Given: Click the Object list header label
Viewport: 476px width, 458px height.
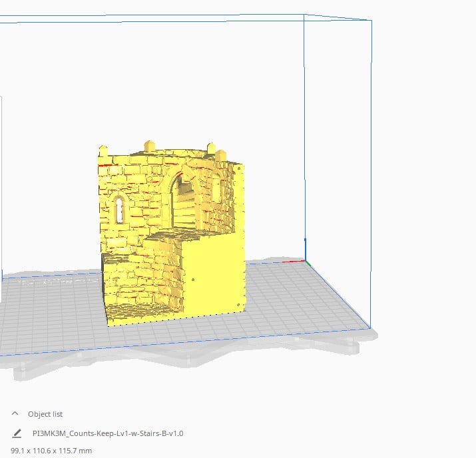Looking at the screenshot, I should click(45, 413).
